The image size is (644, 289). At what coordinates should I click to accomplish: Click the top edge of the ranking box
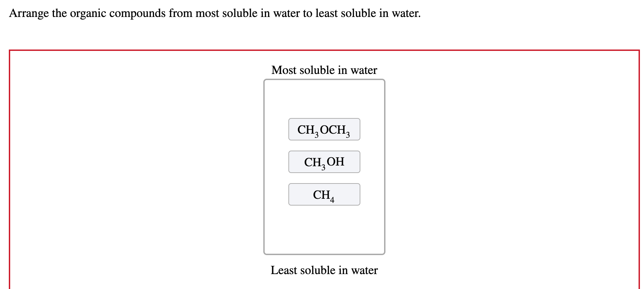(x=324, y=80)
